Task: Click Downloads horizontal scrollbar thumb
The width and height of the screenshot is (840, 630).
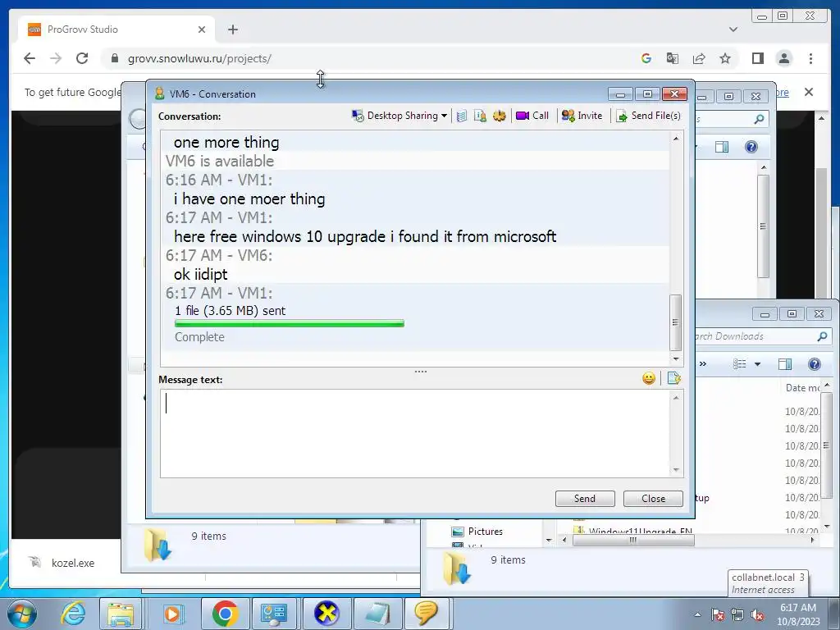Action: tap(633, 540)
